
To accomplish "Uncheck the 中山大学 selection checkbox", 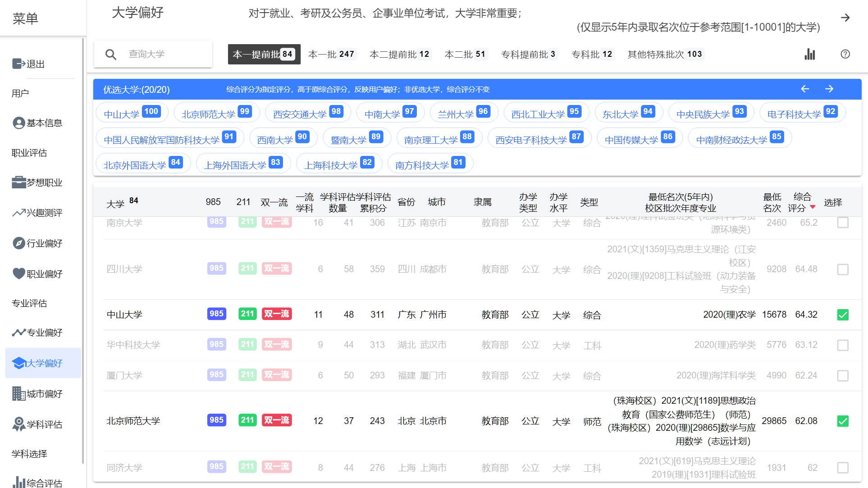I will click(x=843, y=315).
